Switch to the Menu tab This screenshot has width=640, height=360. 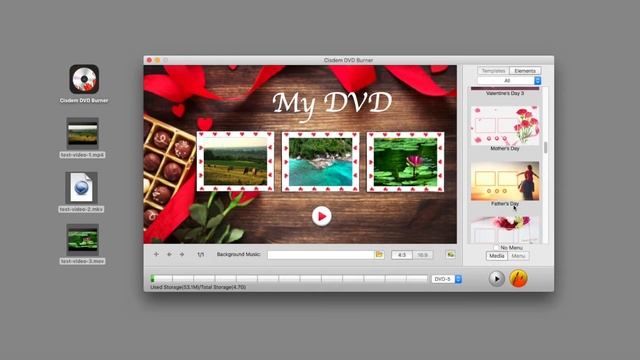click(x=518, y=256)
